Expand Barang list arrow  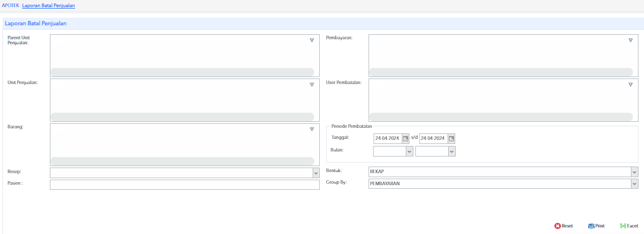(x=312, y=129)
